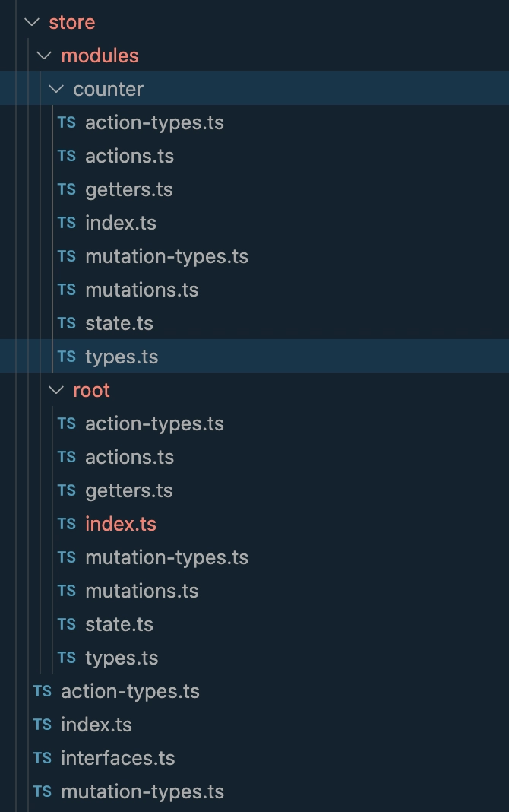509x812 pixels.
Task: Click TS icon next to counter state.ts
Action: click(67, 323)
